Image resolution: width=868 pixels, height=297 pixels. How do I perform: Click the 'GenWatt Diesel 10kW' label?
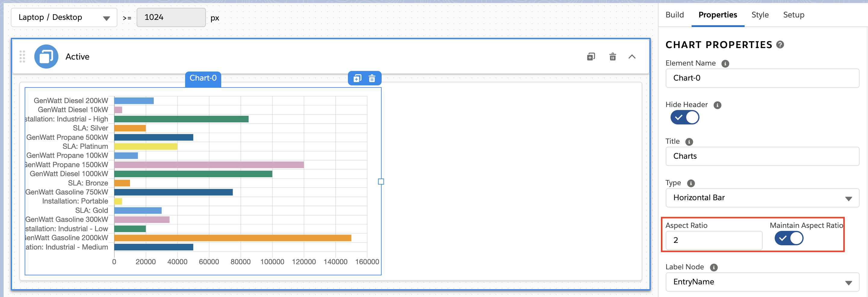(73, 110)
